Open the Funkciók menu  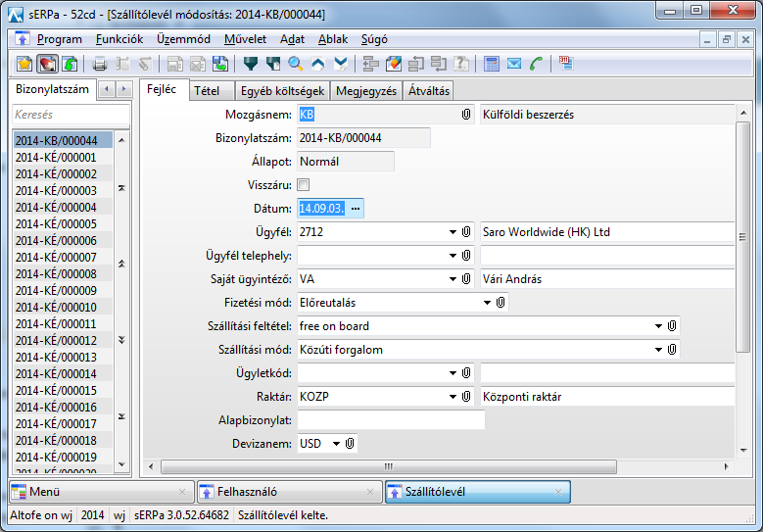point(119,39)
